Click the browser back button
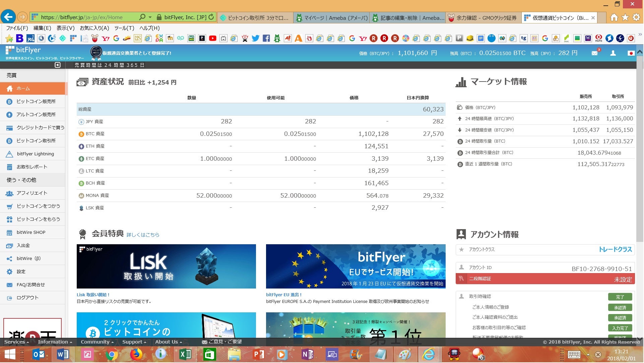This screenshot has height=363, width=644. [8, 17]
